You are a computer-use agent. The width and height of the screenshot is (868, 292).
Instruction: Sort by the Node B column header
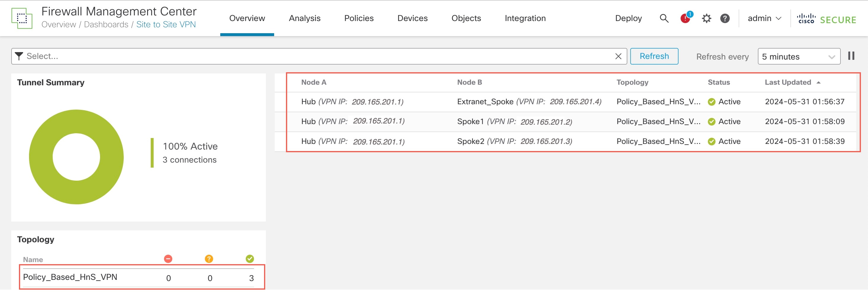pos(470,82)
